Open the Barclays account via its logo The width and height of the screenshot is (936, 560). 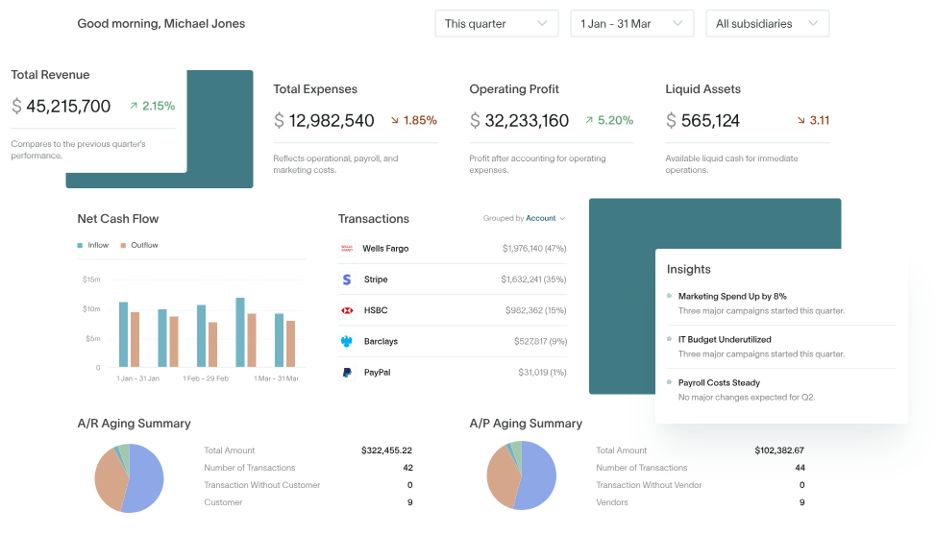pyautogui.click(x=345, y=341)
